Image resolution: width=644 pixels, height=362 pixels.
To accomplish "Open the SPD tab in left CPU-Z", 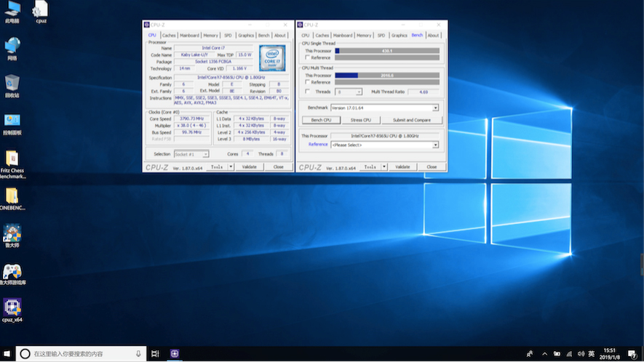I will pos(228,36).
